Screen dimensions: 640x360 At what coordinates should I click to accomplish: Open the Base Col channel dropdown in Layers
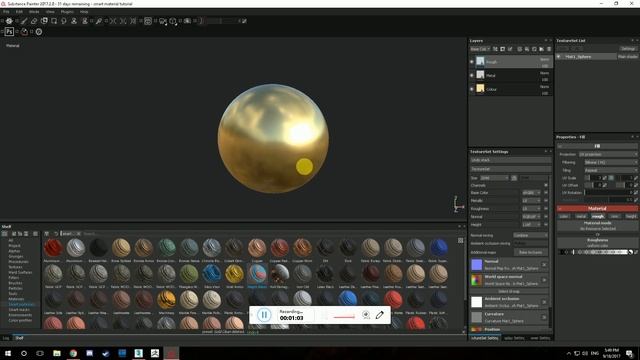pyautogui.click(x=480, y=49)
